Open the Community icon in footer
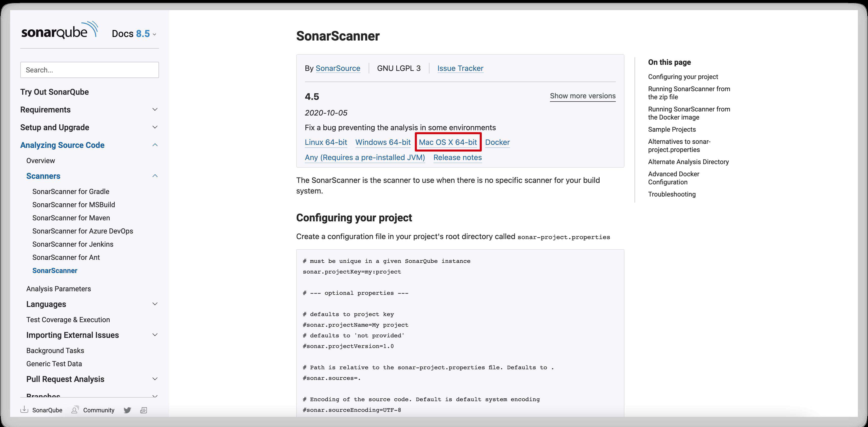 click(75, 410)
